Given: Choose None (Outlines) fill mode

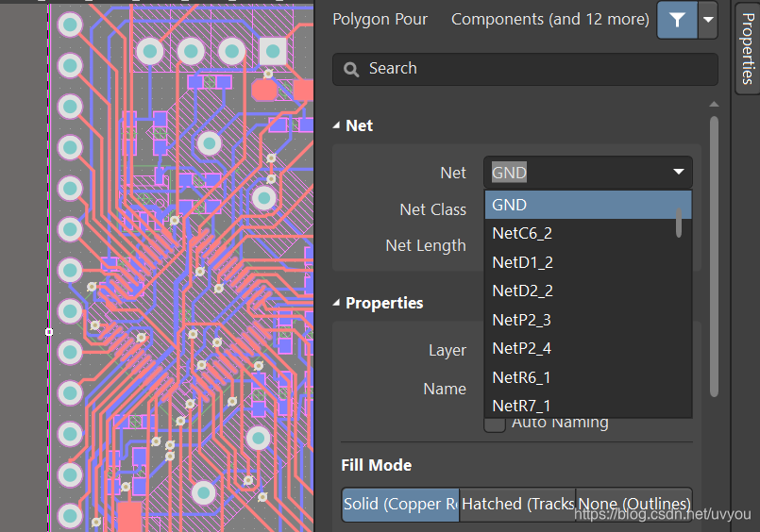Looking at the screenshot, I should pos(633,505).
